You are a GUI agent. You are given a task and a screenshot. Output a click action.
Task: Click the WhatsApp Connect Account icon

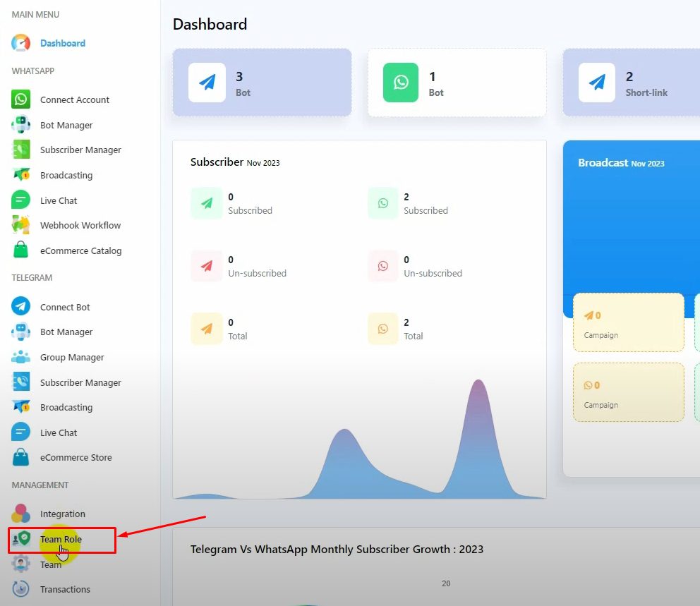(x=21, y=99)
